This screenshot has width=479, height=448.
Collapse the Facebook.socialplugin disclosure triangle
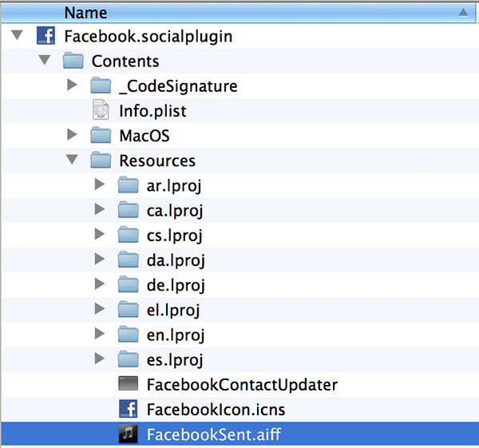click(17, 35)
